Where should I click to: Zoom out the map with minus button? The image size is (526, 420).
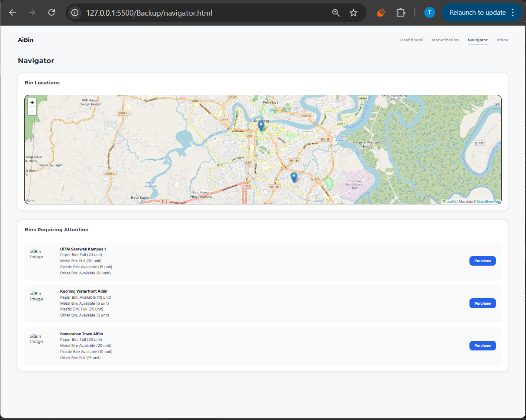click(32, 111)
